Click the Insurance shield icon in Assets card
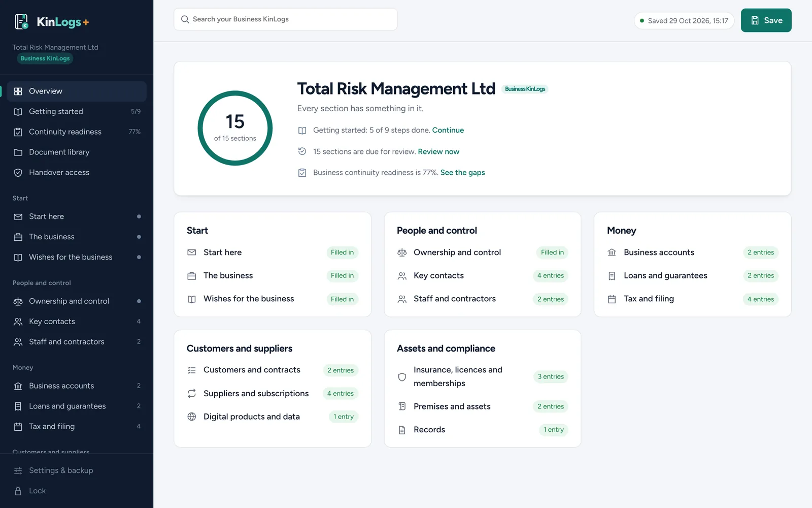Screen dimensions: 812x508 pos(402,377)
